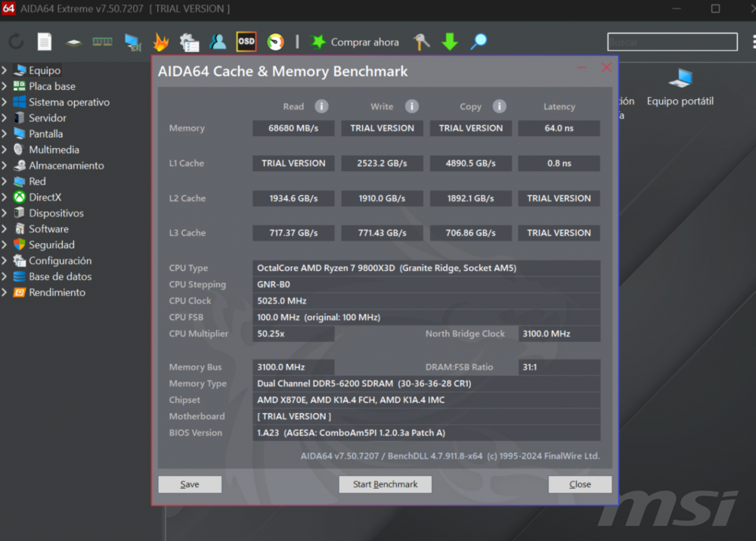Open the memory module benchmark icon
756x541 pixels.
pyautogui.click(x=102, y=42)
